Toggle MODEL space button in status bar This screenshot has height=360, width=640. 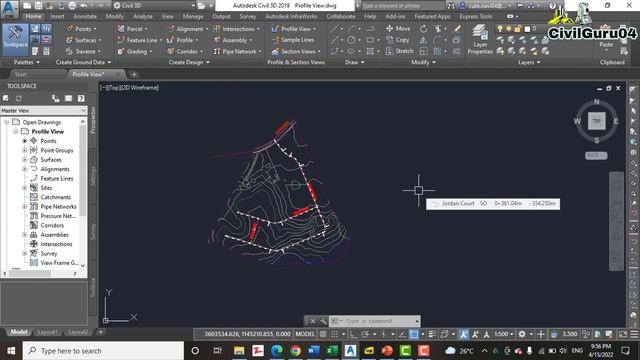305,334
